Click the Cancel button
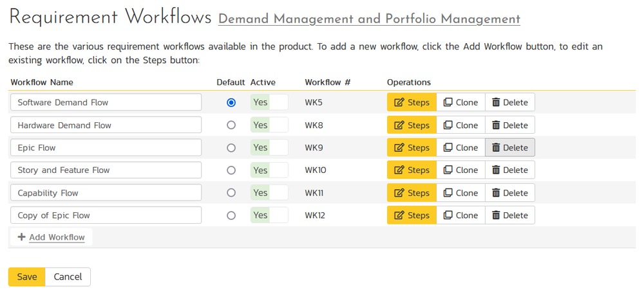 point(68,277)
